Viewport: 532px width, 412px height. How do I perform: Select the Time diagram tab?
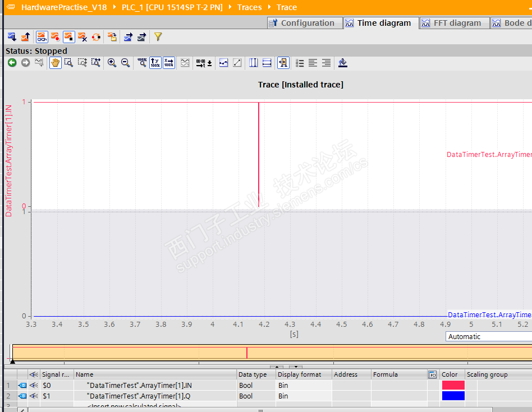381,23
